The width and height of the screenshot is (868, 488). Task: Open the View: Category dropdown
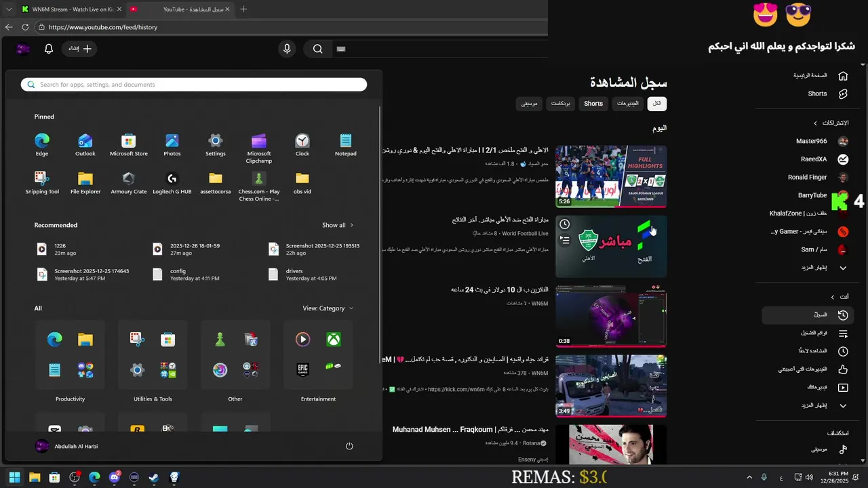click(328, 308)
